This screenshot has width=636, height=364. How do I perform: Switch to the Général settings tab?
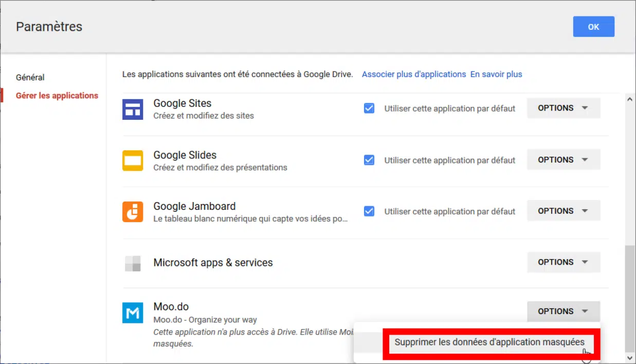tap(30, 78)
